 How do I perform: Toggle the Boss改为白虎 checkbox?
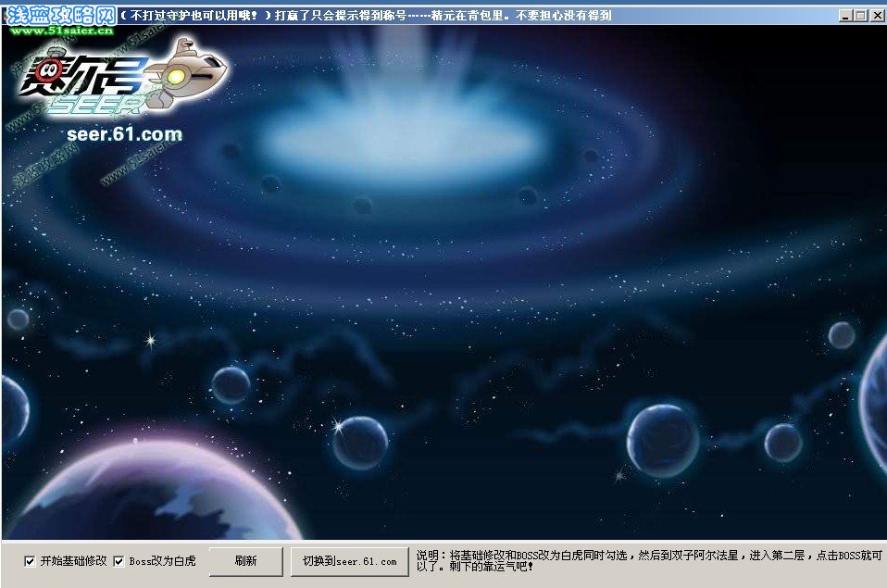(x=119, y=561)
